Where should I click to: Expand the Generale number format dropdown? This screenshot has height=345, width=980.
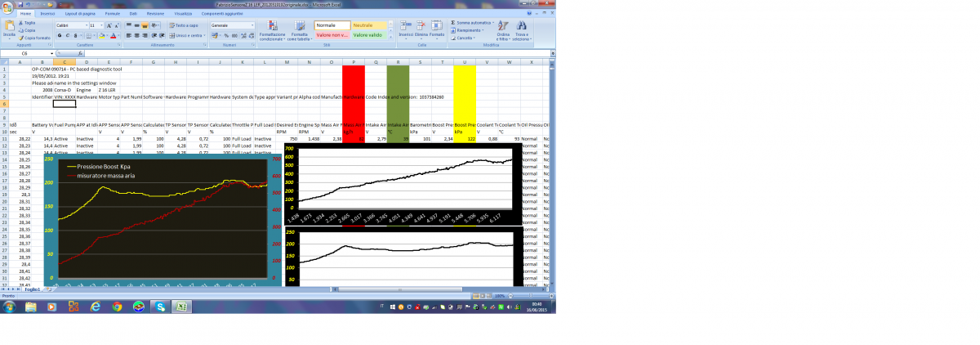[251, 25]
